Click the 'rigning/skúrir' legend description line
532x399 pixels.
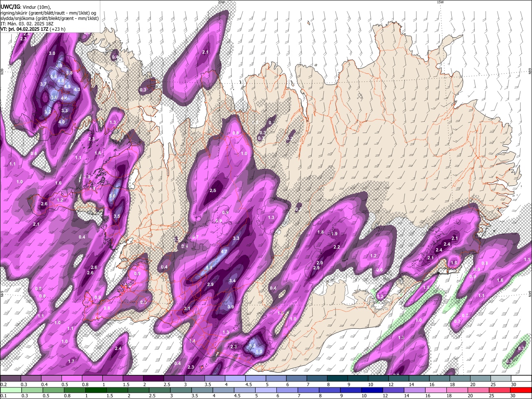tap(48, 13)
